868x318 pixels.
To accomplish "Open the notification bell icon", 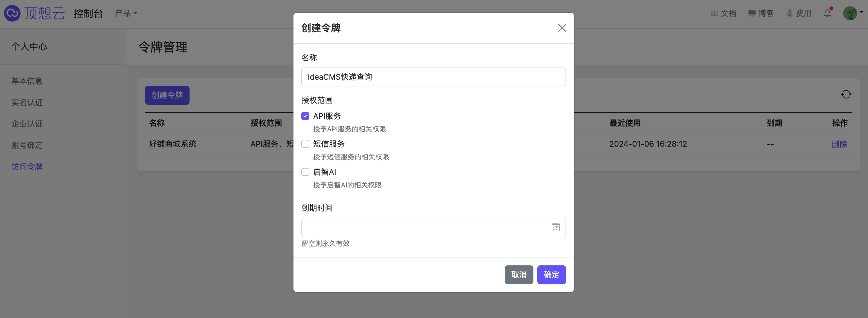I will pos(827,14).
